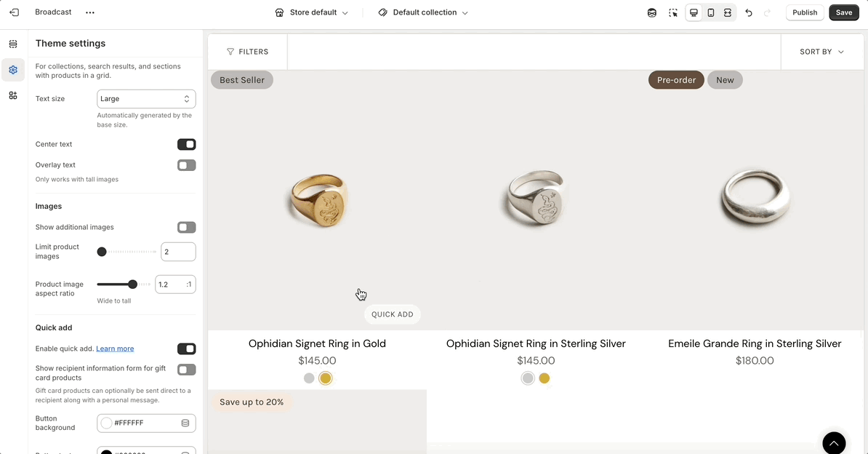The width and height of the screenshot is (868, 454).
Task: Enable the Overlay text toggle
Action: [x=187, y=165]
